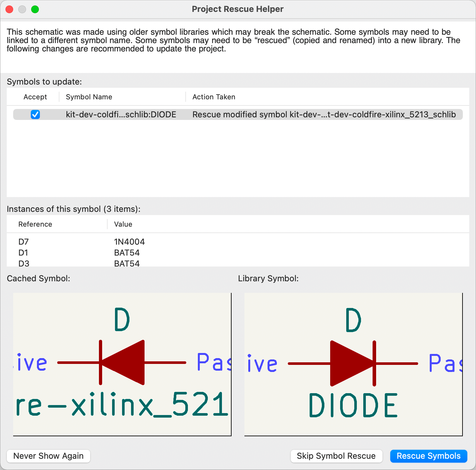Choose Never Show Again
The width and height of the screenshot is (476, 470).
[x=48, y=456]
